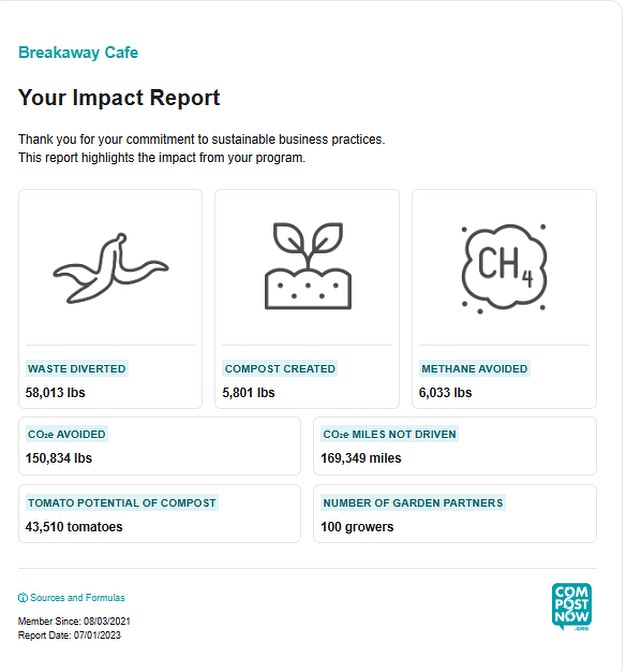
Task: Click the 100 growers value
Action: pos(357,527)
